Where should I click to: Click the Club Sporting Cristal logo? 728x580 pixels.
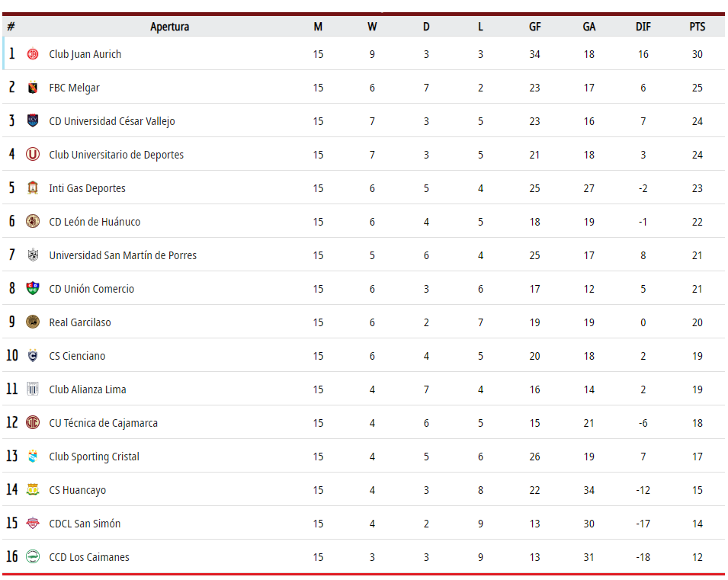[x=33, y=456]
